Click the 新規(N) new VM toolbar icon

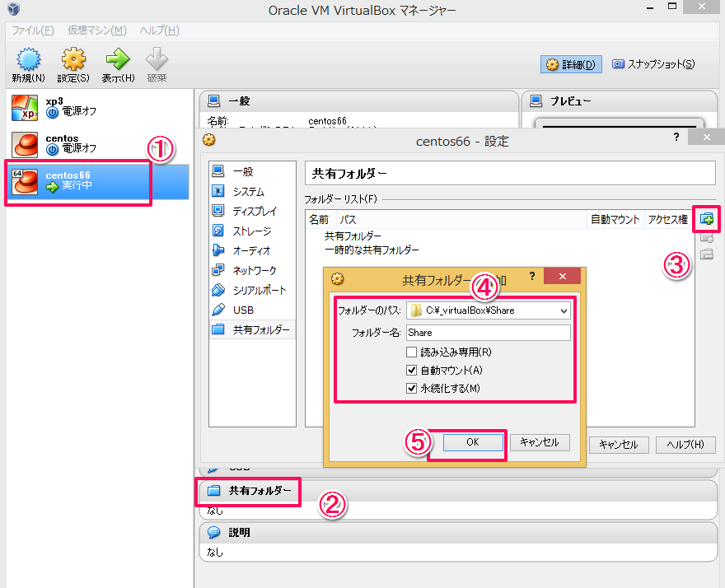(x=28, y=65)
